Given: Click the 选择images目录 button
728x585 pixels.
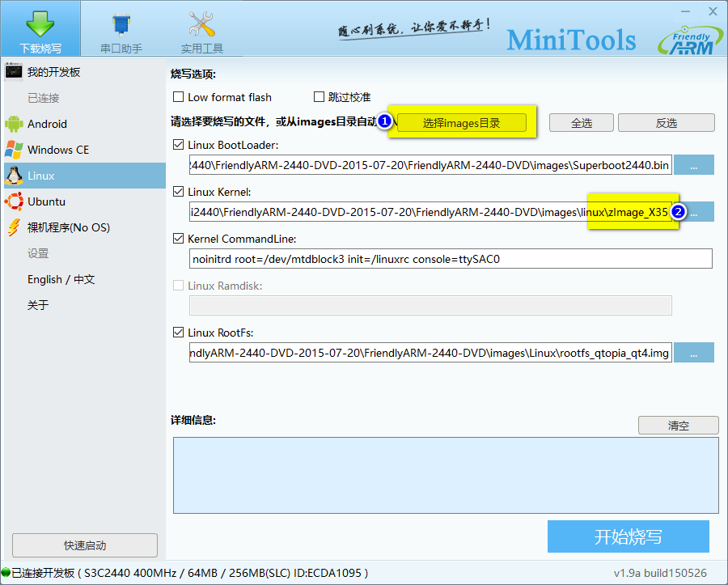Looking at the screenshot, I should [462, 123].
